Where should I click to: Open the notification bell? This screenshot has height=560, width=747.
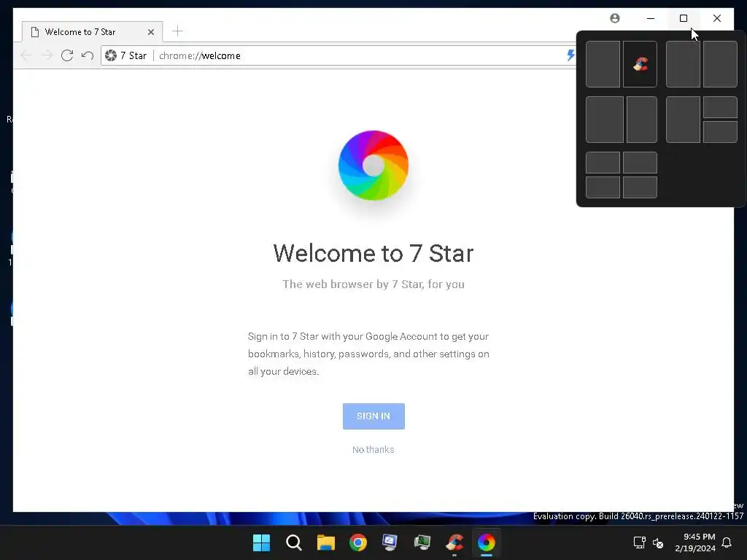[727, 542]
